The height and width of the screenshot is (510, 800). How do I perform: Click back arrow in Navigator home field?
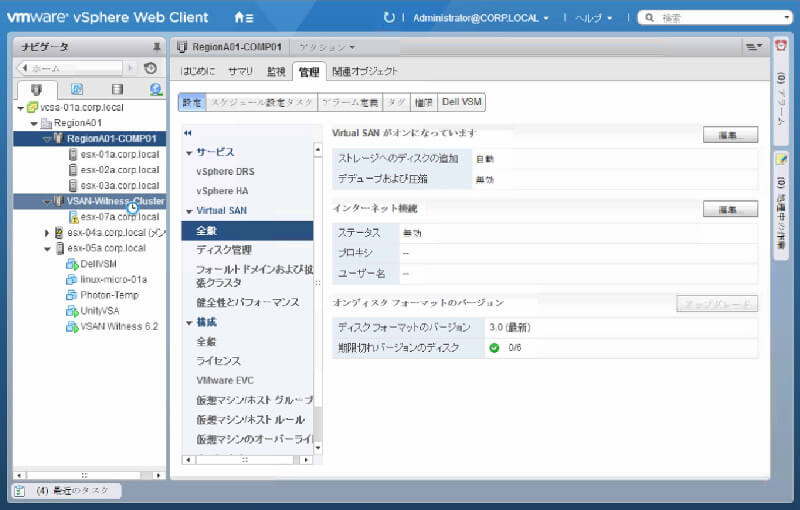pyautogui.click(x=24, y=68)
